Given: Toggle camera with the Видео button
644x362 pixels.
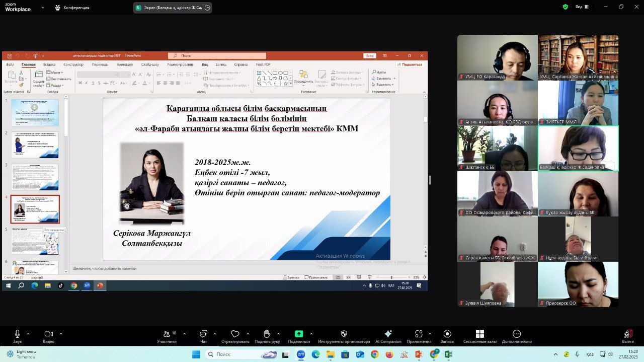Looking at the screenshot, I should pos(48,334).
